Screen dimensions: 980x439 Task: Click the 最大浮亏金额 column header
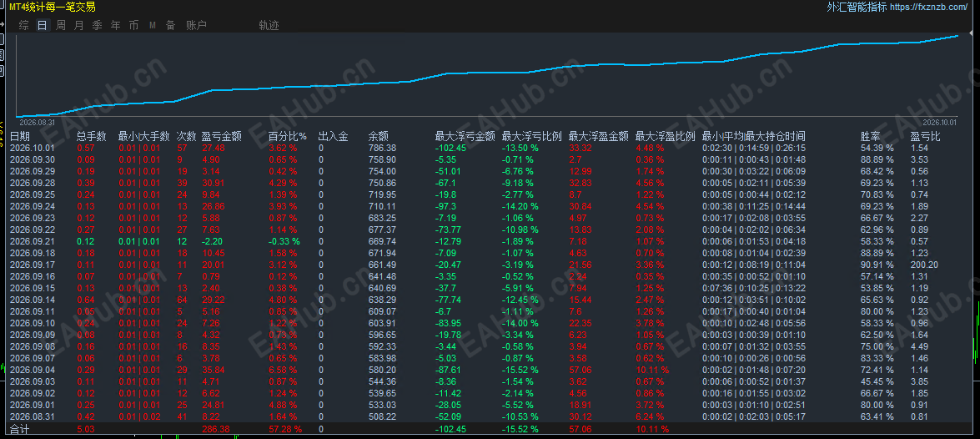(x=465, y=136)
